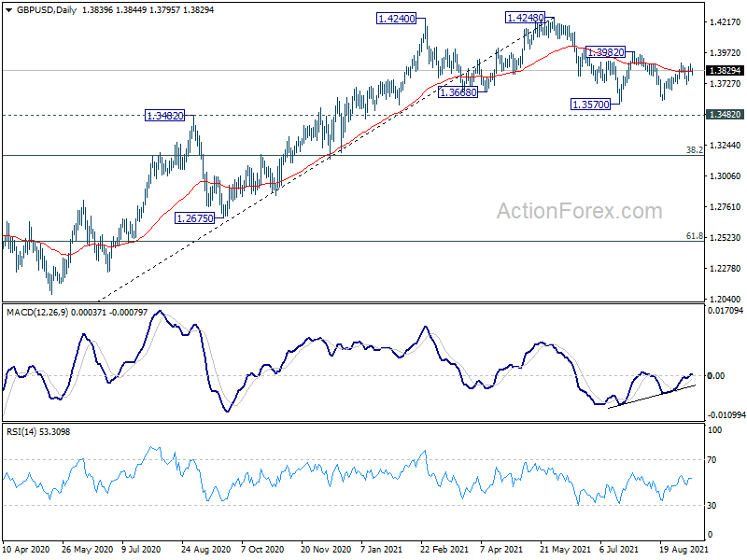This screenshot has width=747, height=560.
Task: Click the GBPUSD,Daily chart title
Action: [x=47, y=10]
